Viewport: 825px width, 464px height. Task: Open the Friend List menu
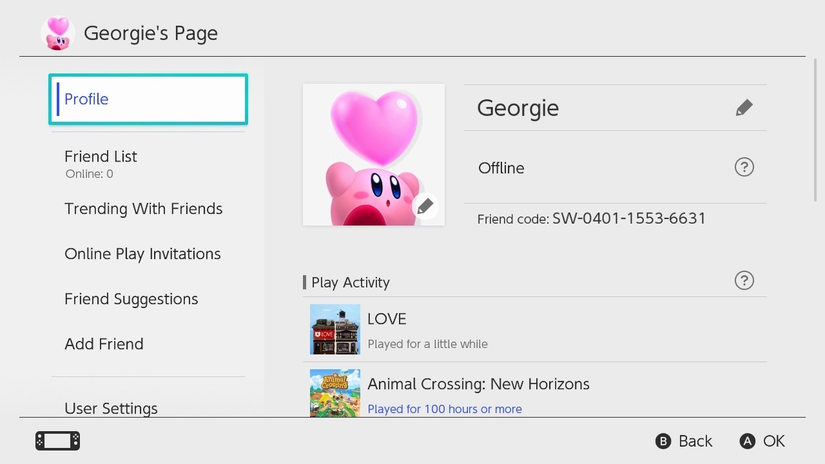pyautogui.click(x=101, y=157)
